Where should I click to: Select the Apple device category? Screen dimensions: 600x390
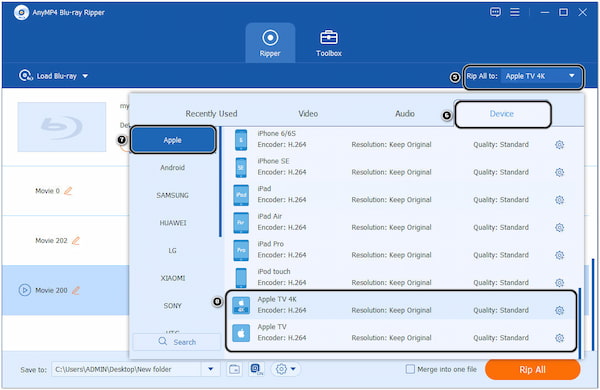point(173,140)
